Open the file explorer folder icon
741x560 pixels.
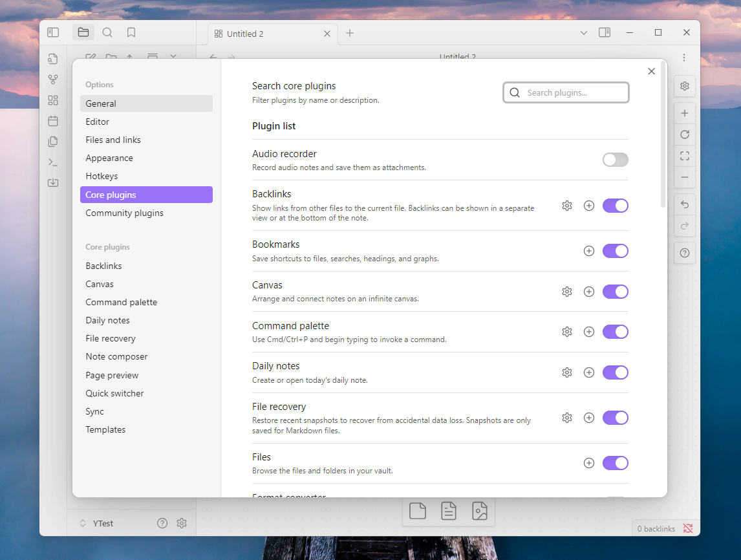pos(83,32)
